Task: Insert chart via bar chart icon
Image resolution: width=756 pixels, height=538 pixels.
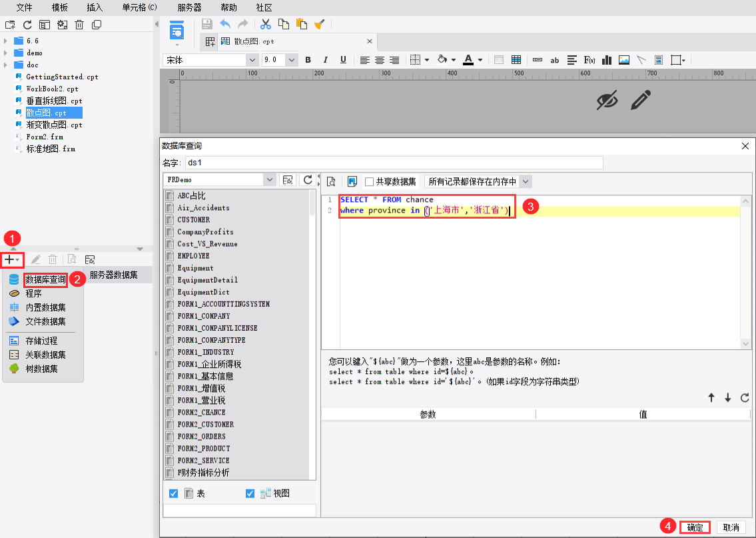Action: (x=607, y=60)
